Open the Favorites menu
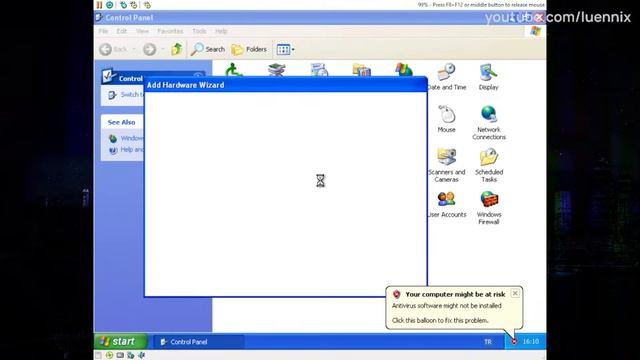The width and height of the screenshot is (640, 360). (x=170, y=31)
